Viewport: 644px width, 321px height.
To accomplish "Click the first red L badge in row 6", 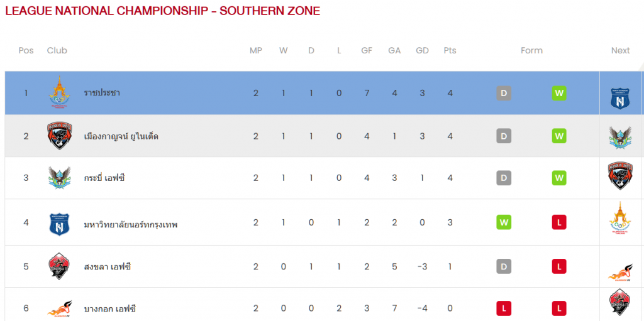I will [504, 308].
